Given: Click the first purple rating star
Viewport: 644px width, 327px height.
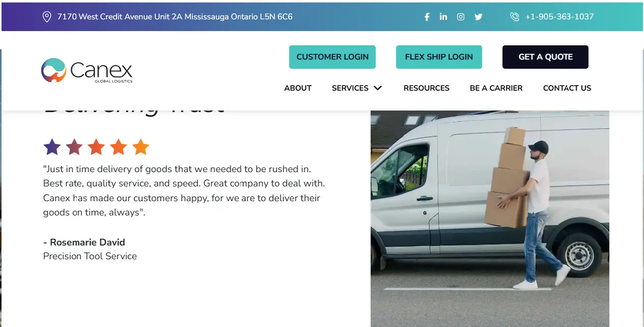Looking at the screenshot, I should coord(52,147).
